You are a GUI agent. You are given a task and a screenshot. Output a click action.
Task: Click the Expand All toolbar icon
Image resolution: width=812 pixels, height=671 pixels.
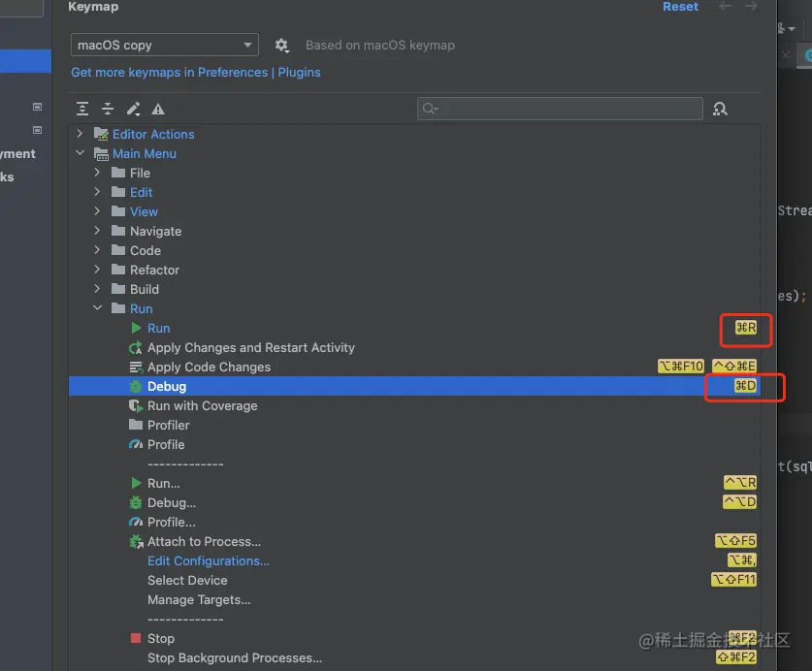click(x=82, y=109)
